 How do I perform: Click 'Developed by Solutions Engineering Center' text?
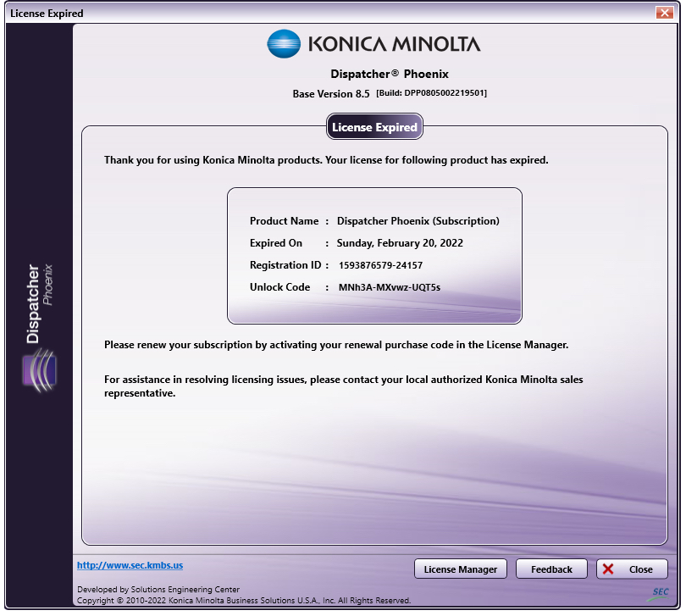[x=158, y=589]
